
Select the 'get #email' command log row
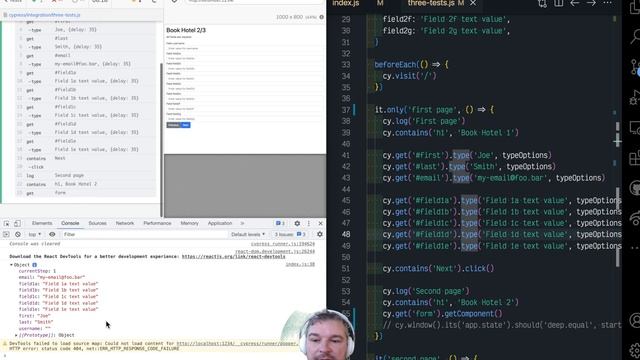[x=86, y=56]
